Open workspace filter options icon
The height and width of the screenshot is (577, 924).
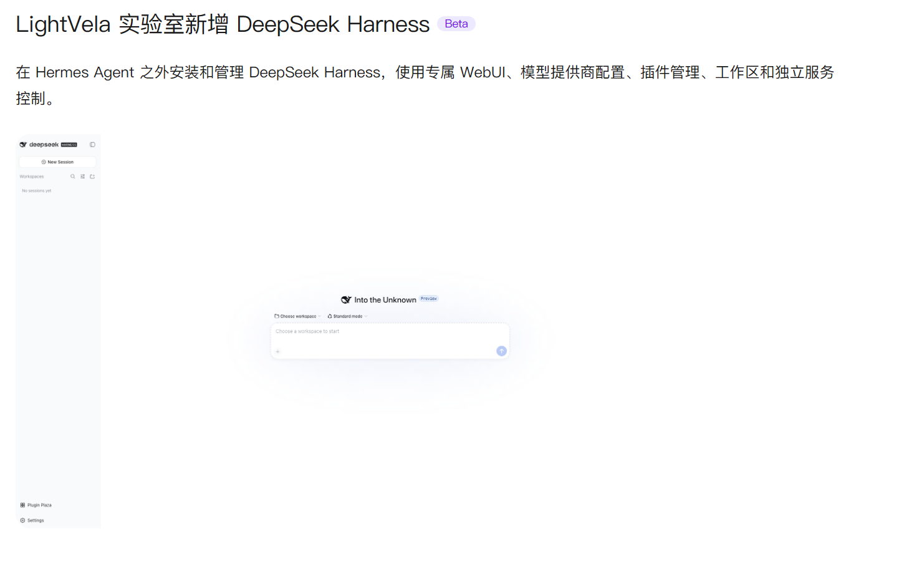(x=83, y=177)
